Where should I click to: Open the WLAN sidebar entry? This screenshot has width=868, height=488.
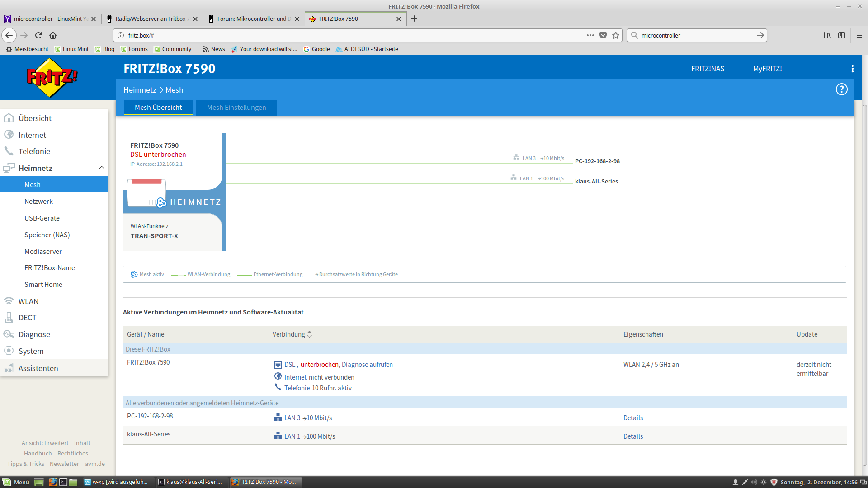(x=54, y=301)
